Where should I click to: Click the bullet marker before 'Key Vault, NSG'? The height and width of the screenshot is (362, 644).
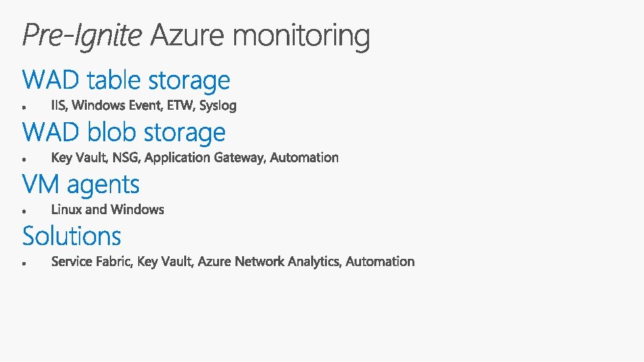24,158
